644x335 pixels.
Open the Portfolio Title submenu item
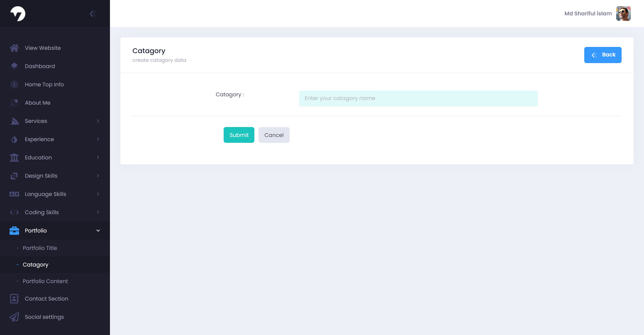pos(40,248)
